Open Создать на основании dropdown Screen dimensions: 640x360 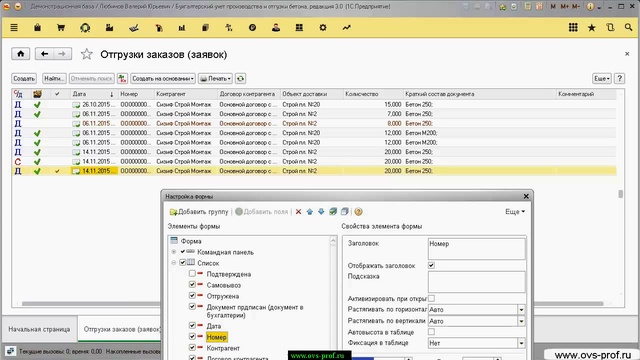[x=163, y=78]
